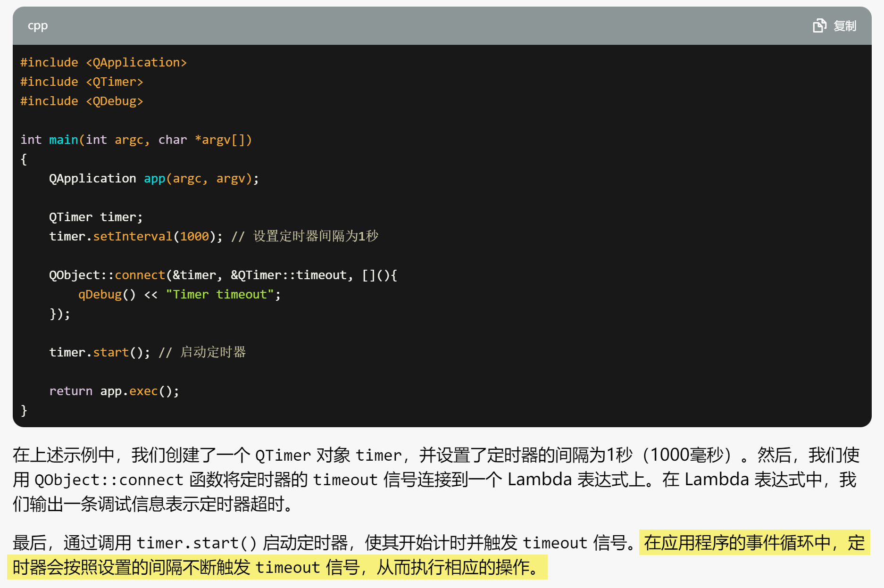This screenshot has height=588, width=884.
Task: Select the return app.exec() line
Action: pyautogui.click(x=113, y=390)
